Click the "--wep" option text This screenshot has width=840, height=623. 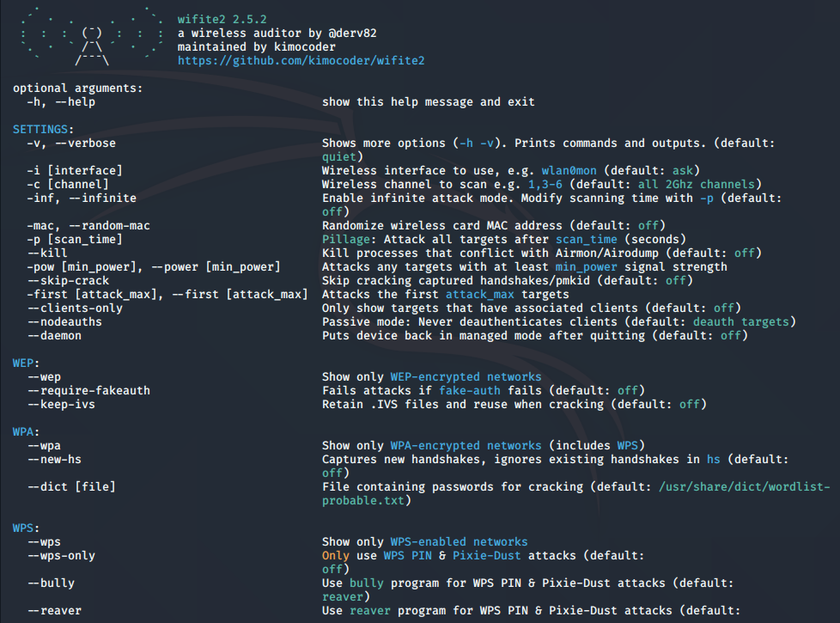44,377
